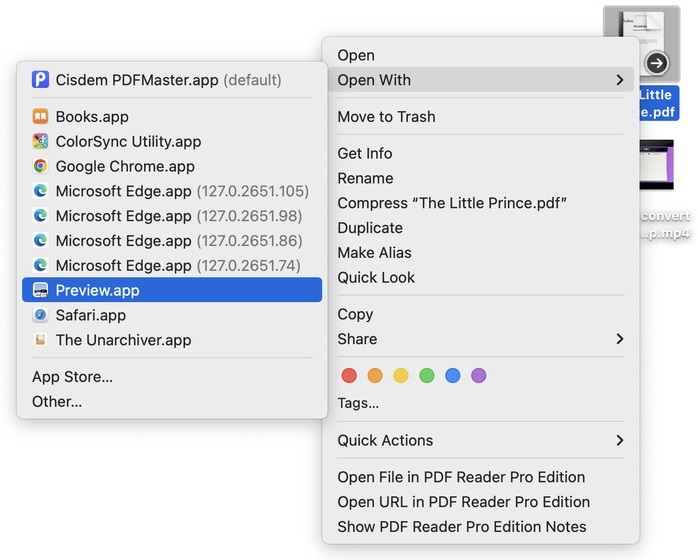
Task: Apply the blue tag color
Action: point(452,375)
